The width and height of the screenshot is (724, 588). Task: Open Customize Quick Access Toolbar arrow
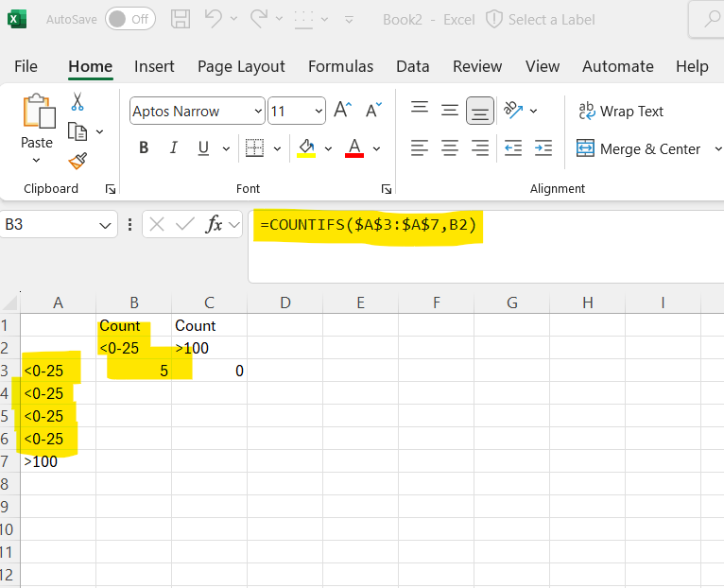[349, 20]
